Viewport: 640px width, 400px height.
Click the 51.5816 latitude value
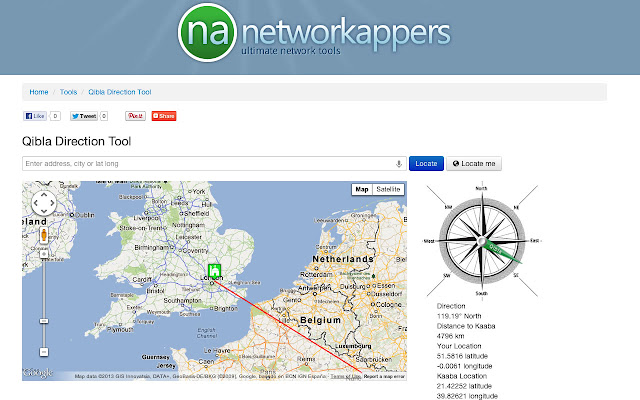pos(462,356)
